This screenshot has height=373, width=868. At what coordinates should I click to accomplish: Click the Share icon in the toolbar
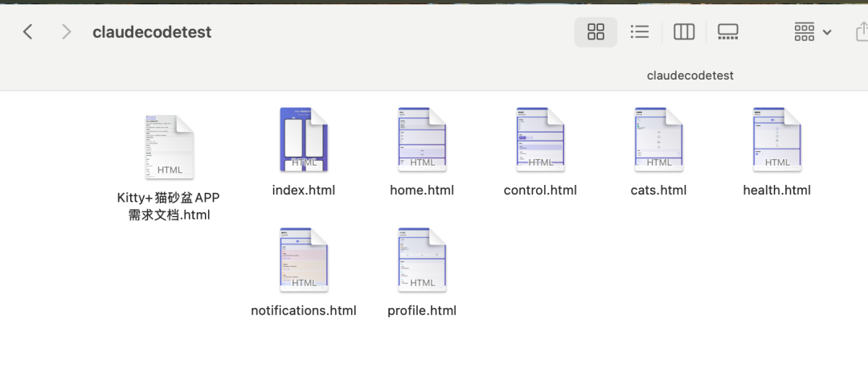point(862,31)
